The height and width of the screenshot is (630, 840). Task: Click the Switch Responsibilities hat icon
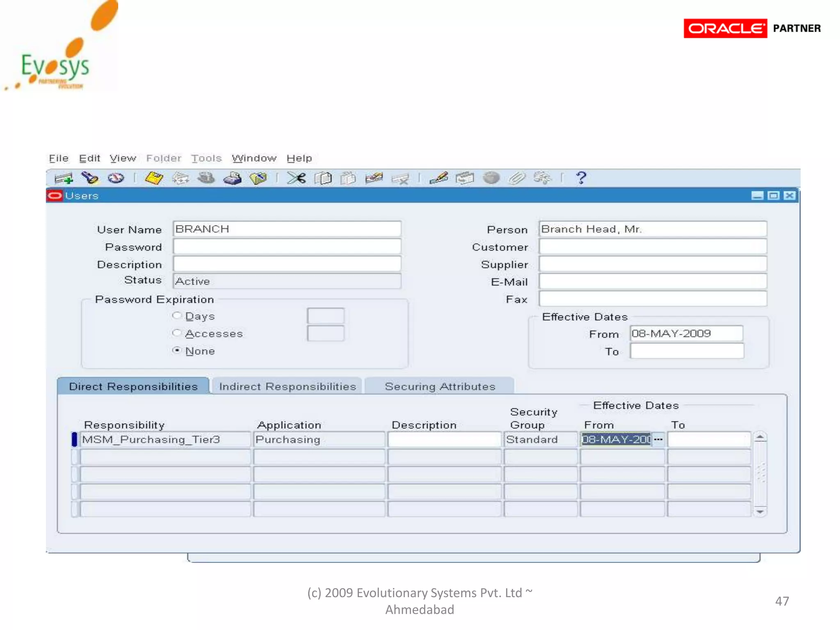[x=206, y=178]
